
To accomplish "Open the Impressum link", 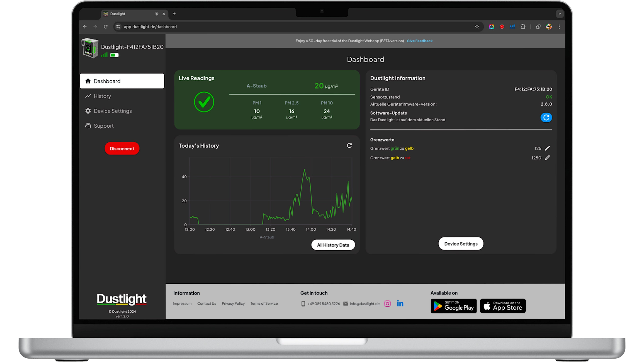I will pos(182,303).
